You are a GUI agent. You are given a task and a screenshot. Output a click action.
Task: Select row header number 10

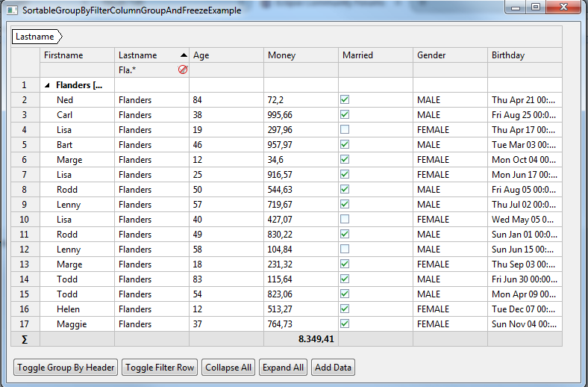pyautogui.click(x=25, y=219)
